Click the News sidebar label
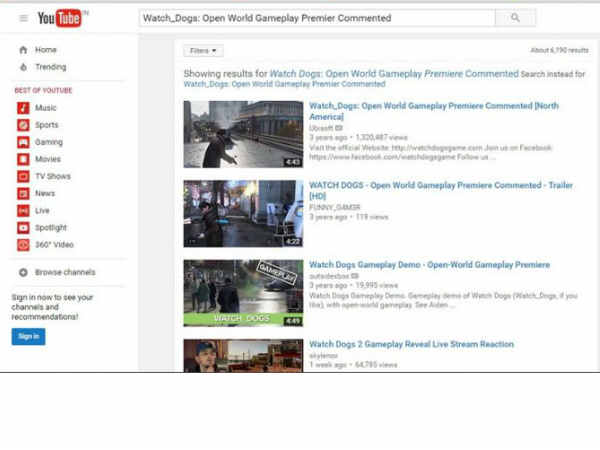This screenshot has height=450, width=600. pos(45,194)
